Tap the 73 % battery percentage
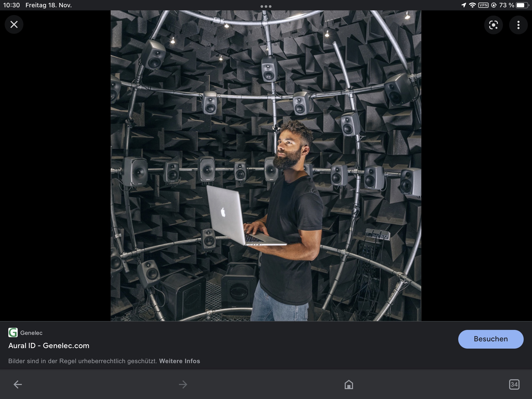 507,5
